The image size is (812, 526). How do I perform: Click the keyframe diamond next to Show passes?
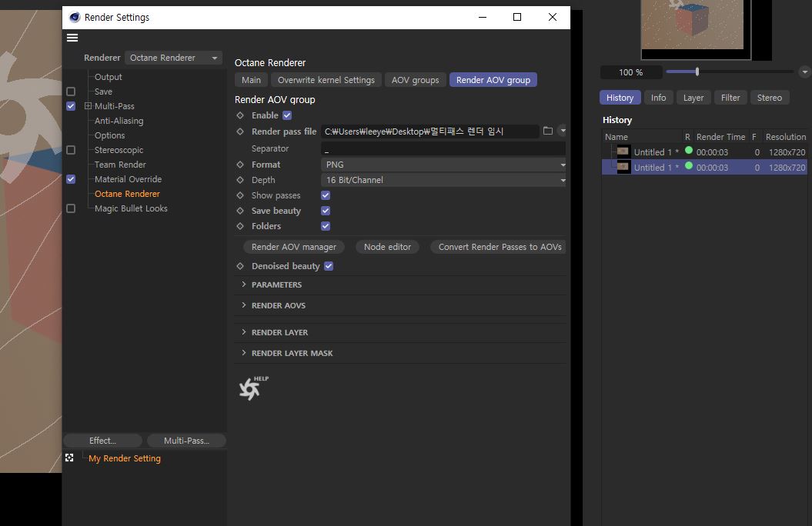[x=240, y=195]
